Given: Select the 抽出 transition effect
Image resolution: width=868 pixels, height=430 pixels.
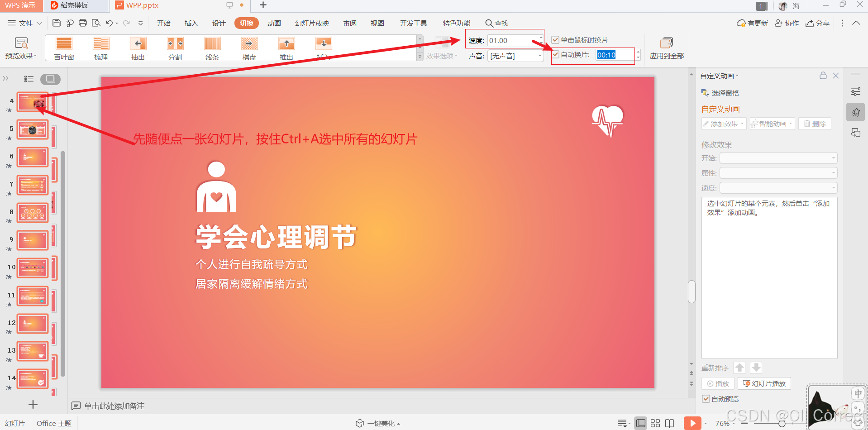Looking at the screenshot, I should (x=138, y=48).
